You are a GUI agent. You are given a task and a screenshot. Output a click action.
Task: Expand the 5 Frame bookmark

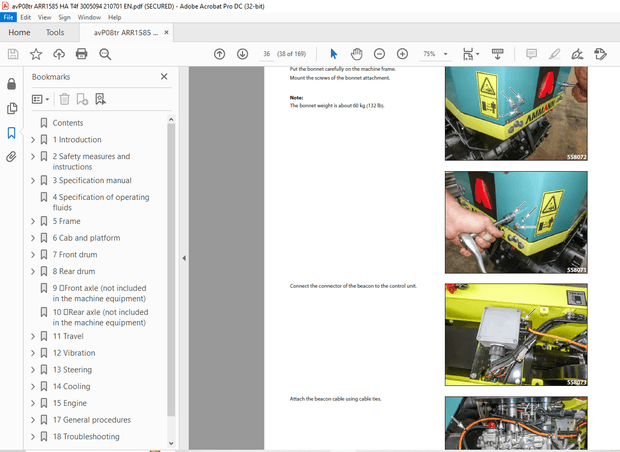pos(33,221)
